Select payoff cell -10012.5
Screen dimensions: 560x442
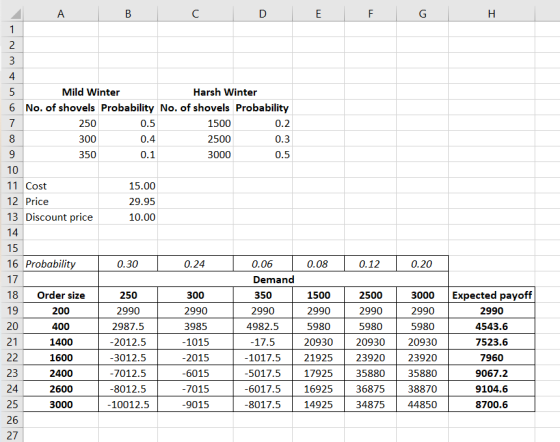[x=128, y=405]
